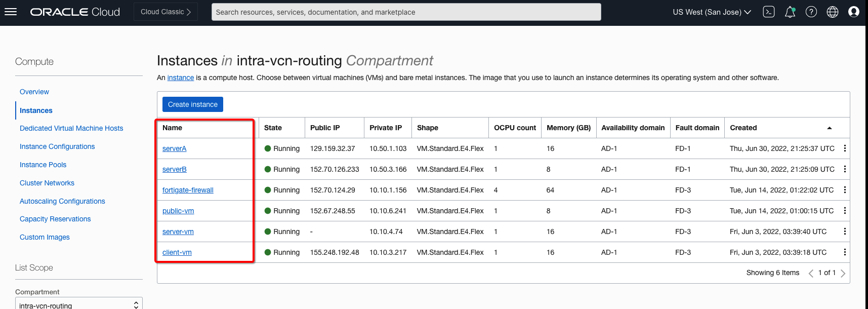Open the actions menu for server-vm row
Viewport: 868px width, 309px height.
click(845, 231)
